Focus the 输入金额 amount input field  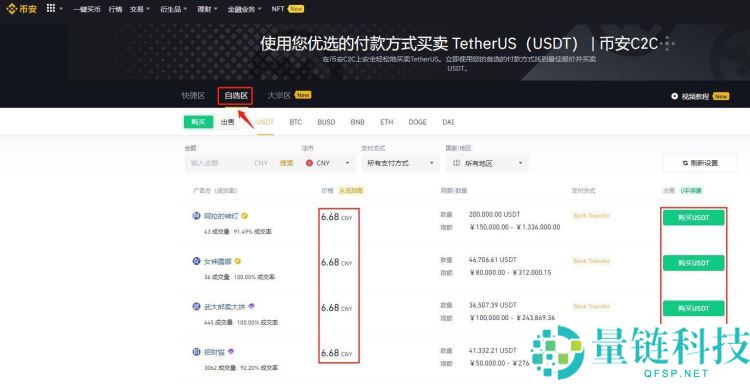coord(220,163)
